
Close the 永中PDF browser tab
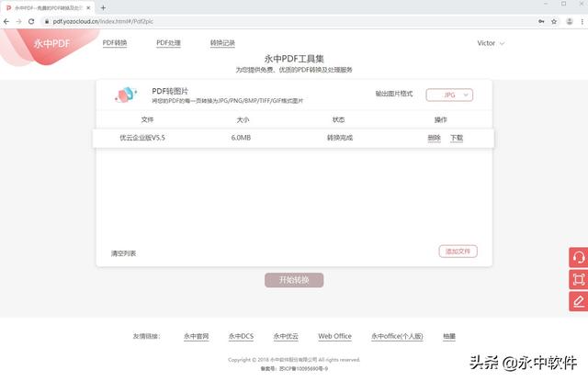coord(88,7)
